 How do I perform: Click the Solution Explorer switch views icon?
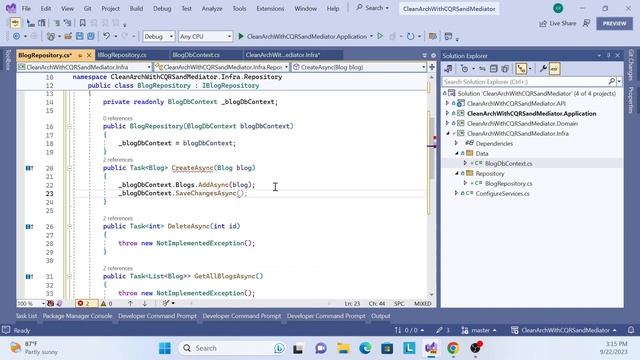pyautogui.click(x=448, y=69)
